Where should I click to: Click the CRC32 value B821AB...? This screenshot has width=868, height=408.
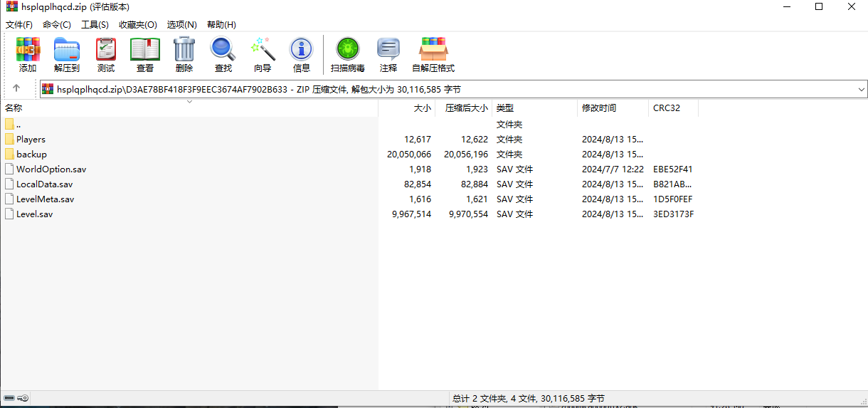(673, 184)
